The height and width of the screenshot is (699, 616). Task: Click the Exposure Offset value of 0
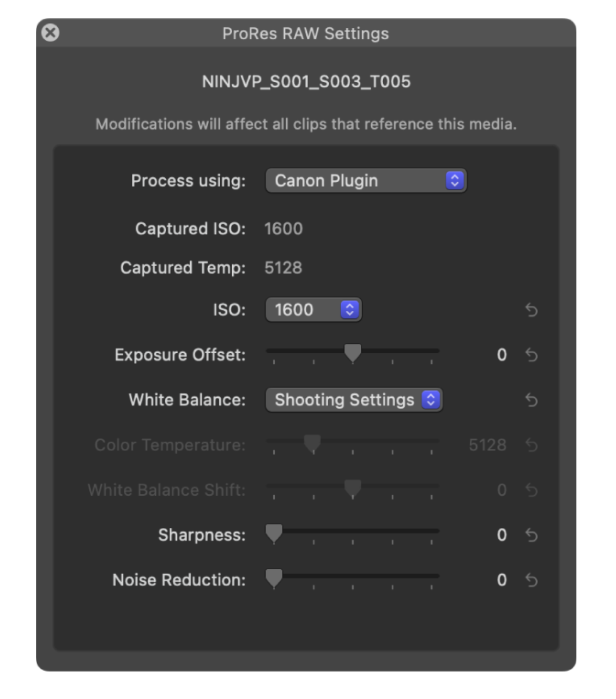point(501,354)
